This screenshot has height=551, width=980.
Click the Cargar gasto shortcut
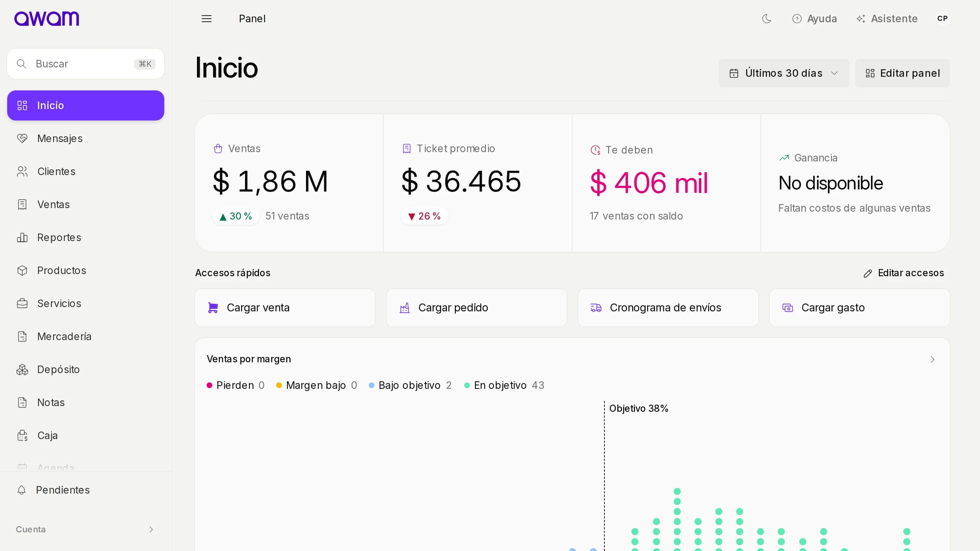[x=860, y=308]
